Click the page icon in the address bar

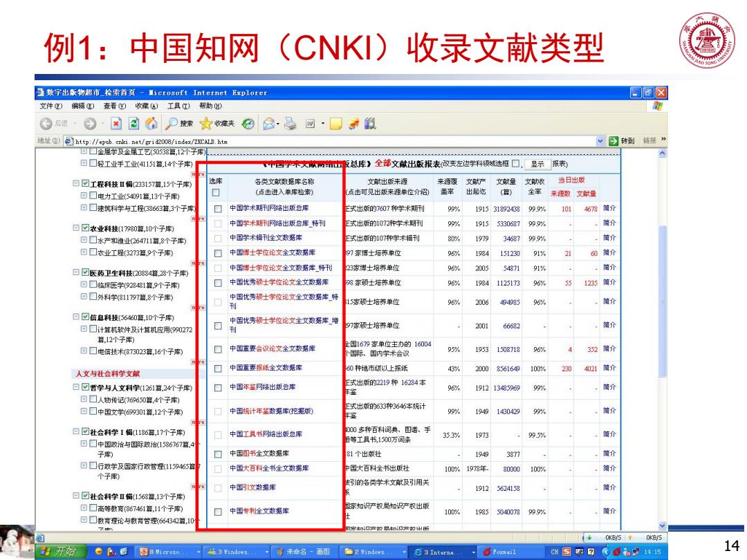(69, 141)
